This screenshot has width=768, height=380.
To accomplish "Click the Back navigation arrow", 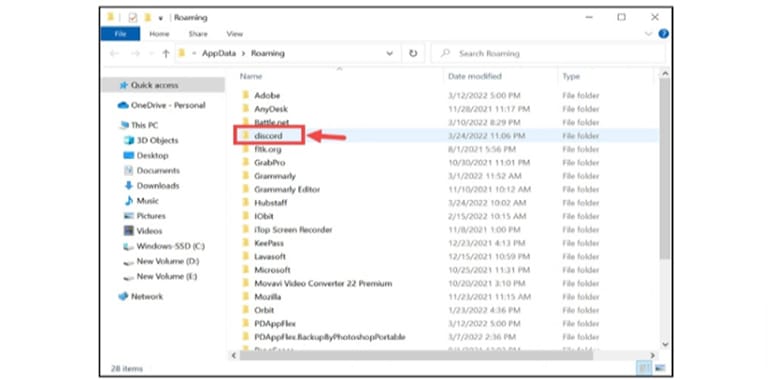I will (114, 53).
